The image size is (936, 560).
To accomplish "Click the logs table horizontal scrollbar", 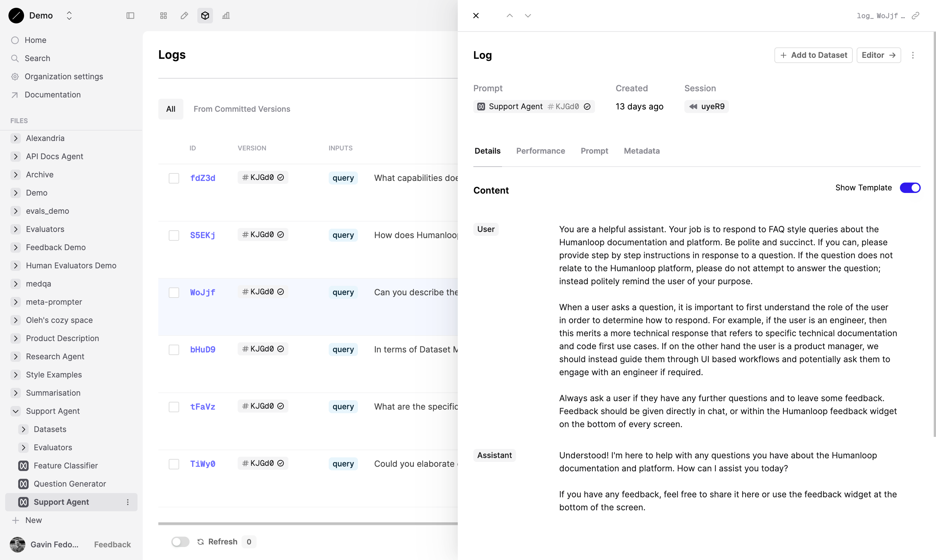I will coord(308,524).
